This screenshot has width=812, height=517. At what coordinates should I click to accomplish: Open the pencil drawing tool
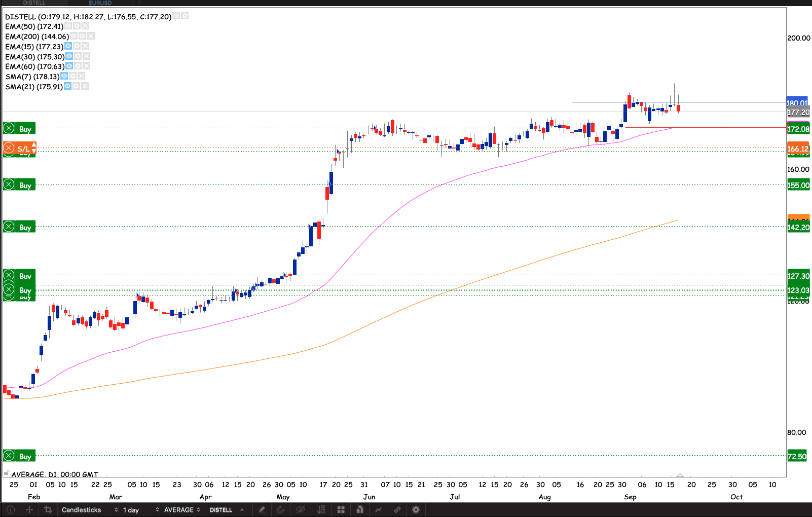[x=262, y=510]
